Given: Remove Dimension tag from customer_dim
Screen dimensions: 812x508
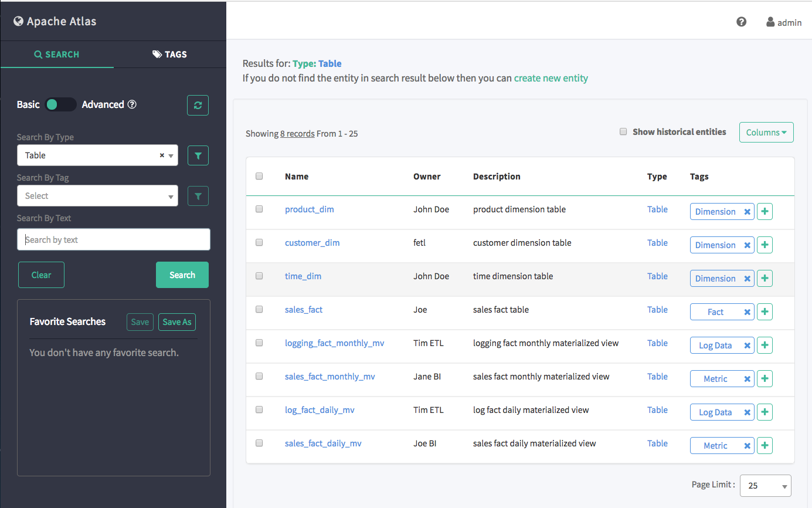Looking at the screenshot, I should pos(747,245).
